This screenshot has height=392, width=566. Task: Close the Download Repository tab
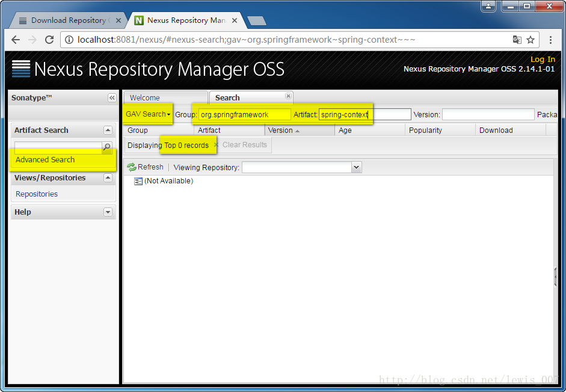pos(118,20)
